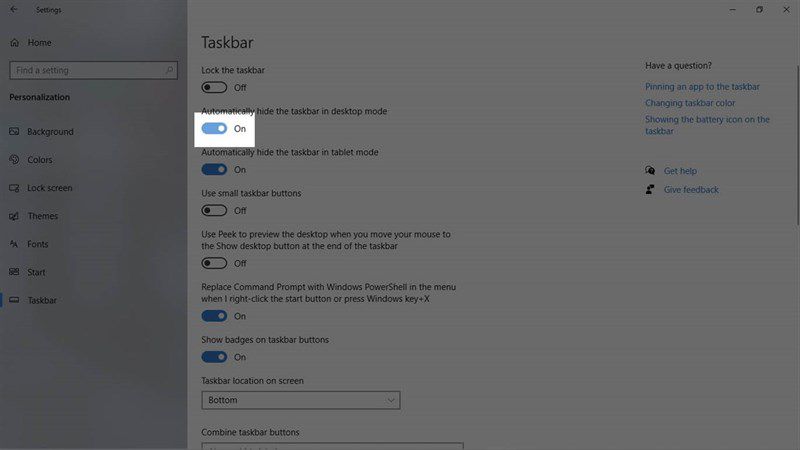Image resolution: width=800 pixels, height=450 pixels.
Task: Click the vertical scrollbar on right edge
Action: pyautogui.click(x=797, y=145)
